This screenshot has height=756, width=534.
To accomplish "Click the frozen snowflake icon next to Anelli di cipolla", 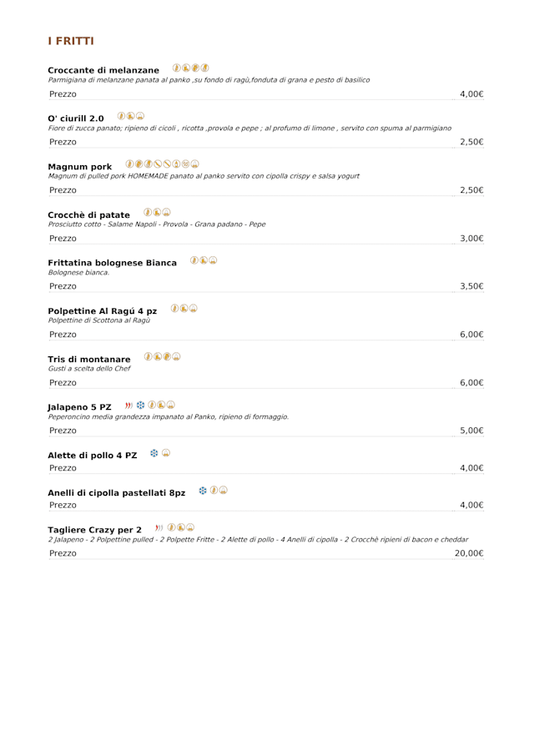I will click(x=203, y=491).
